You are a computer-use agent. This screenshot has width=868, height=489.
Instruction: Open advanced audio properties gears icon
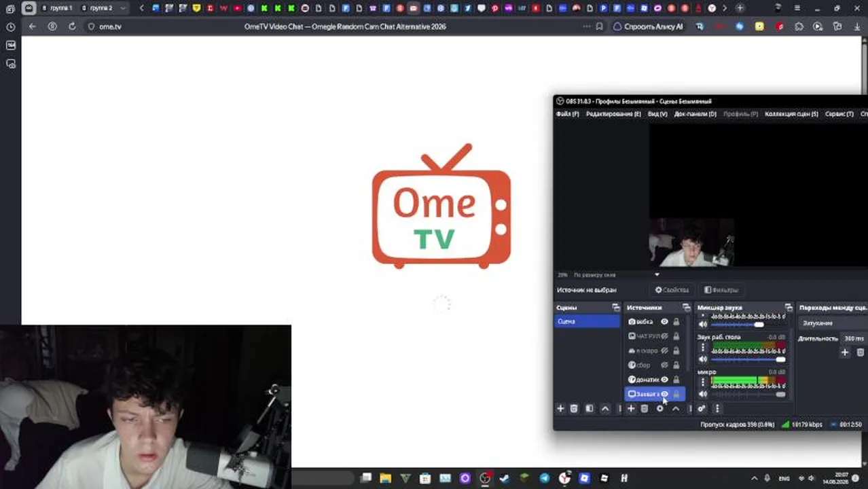(x=702, y=408)
